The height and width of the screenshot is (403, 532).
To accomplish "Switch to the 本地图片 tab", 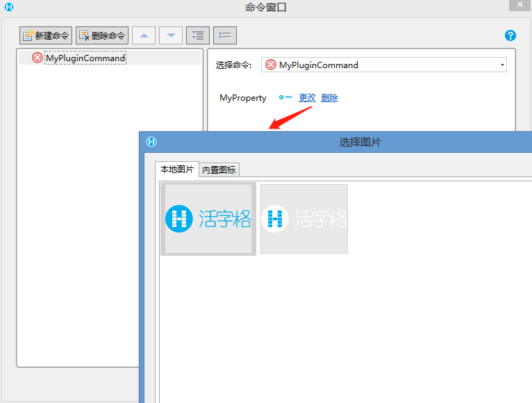I will [177, 169].
